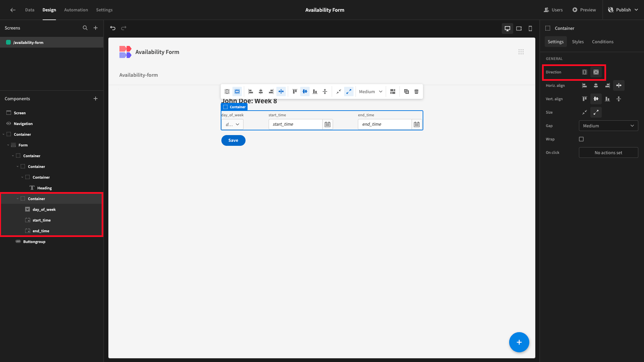Switch to the Conditions tab
Image resolution: width=644 pixels, height=362 pixels.
pyautogui.click(x=603, y=42)
